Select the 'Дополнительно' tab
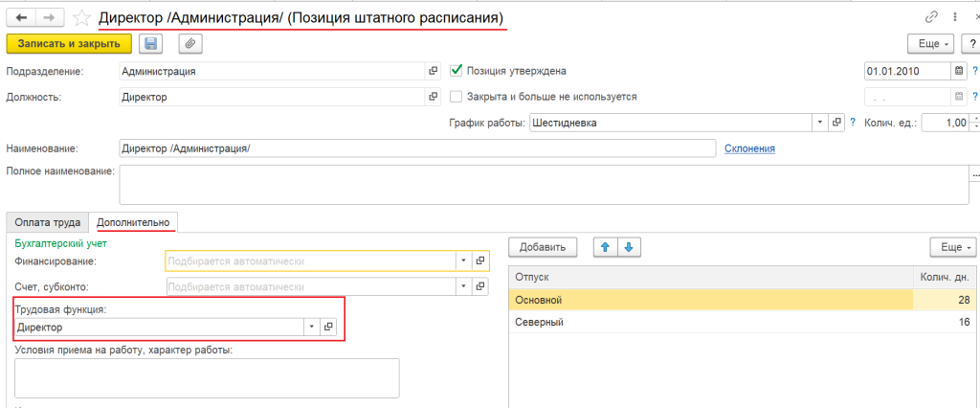Image resolution: width=980 pixels, height=408 pixels. point(133,222)
